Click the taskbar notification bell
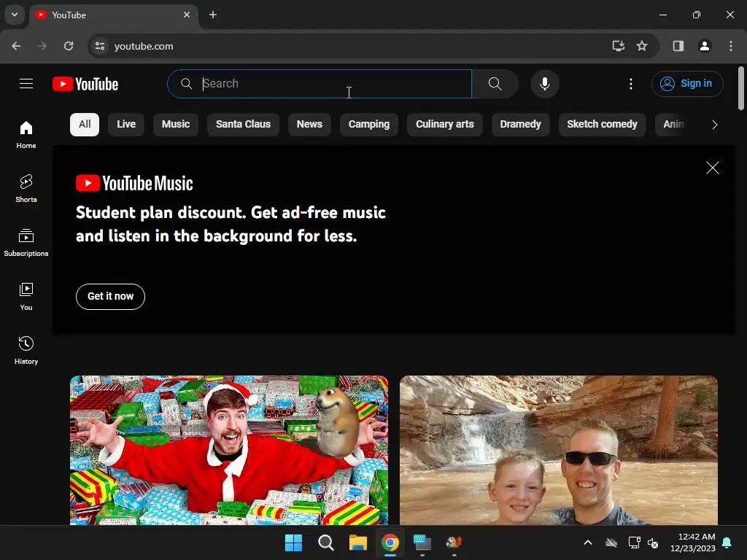Viewport: 747px width, 560px height. (727, 542)
